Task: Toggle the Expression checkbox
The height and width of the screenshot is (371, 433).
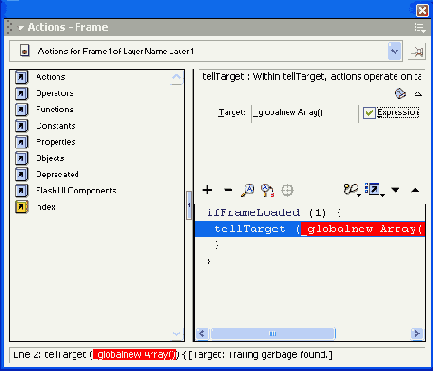Action: [369, 113]
